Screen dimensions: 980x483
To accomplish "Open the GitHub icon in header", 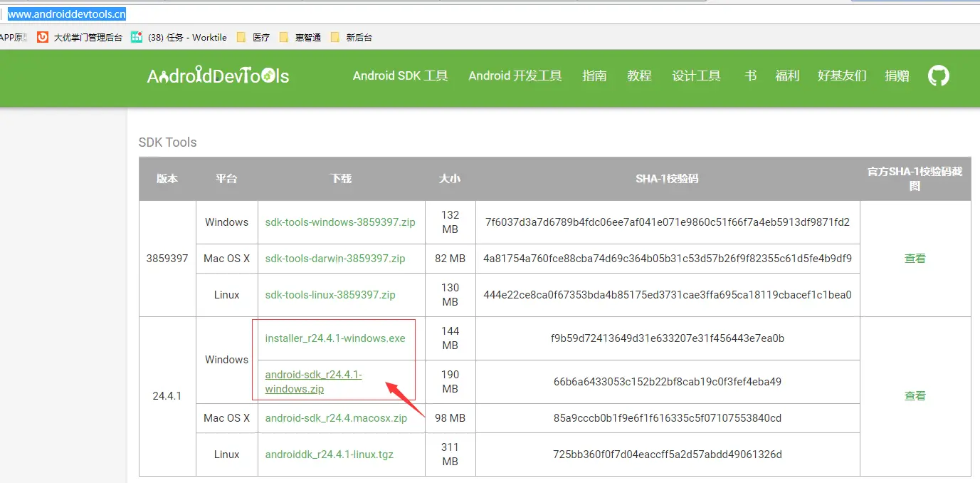I will (x=939, y=76).
